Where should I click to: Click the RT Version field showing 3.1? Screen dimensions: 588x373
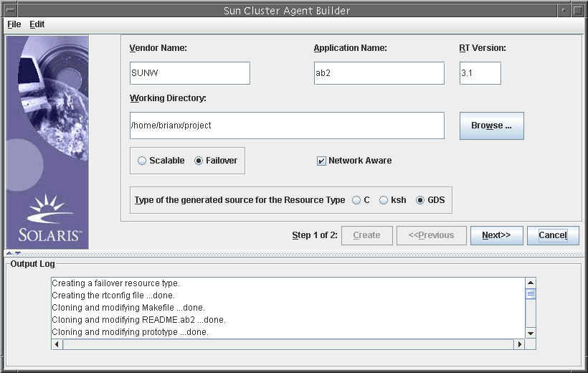pyautogui.click(x=480, y=73)
